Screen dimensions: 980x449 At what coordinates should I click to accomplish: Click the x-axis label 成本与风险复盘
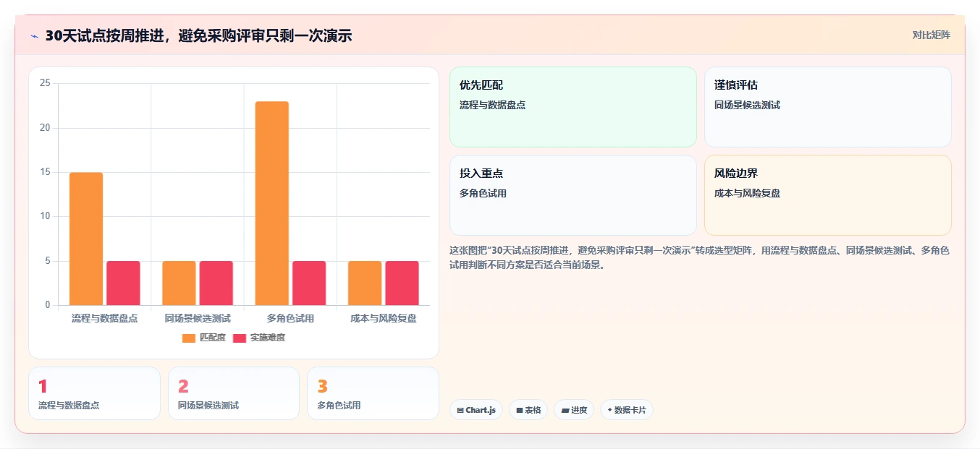(x=384, y=318)
